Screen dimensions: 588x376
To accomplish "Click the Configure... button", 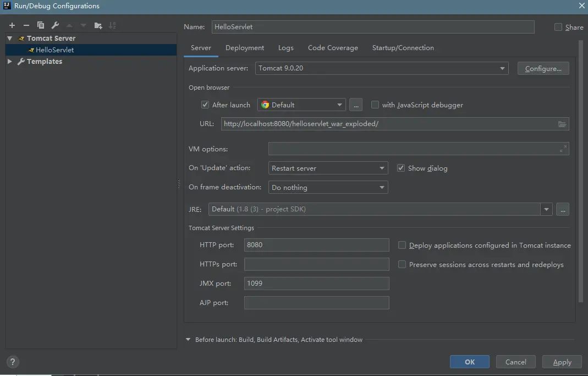I will pos(543,68).
